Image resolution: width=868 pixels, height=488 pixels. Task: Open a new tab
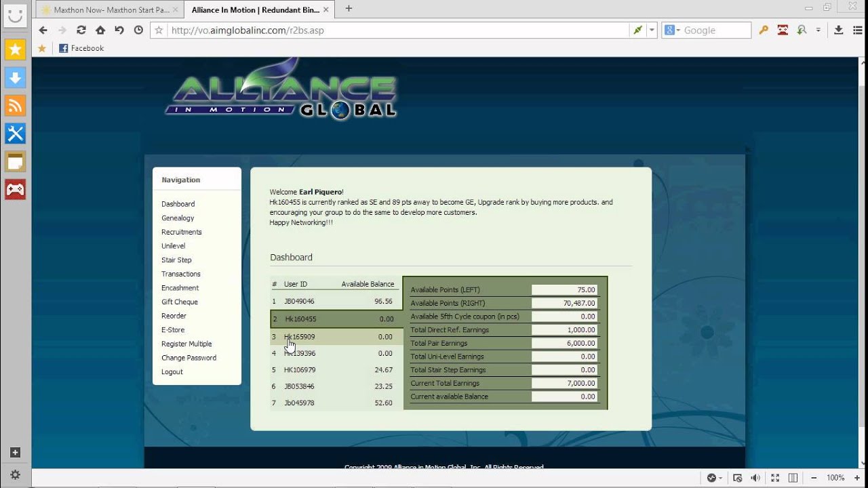[349, 9]
